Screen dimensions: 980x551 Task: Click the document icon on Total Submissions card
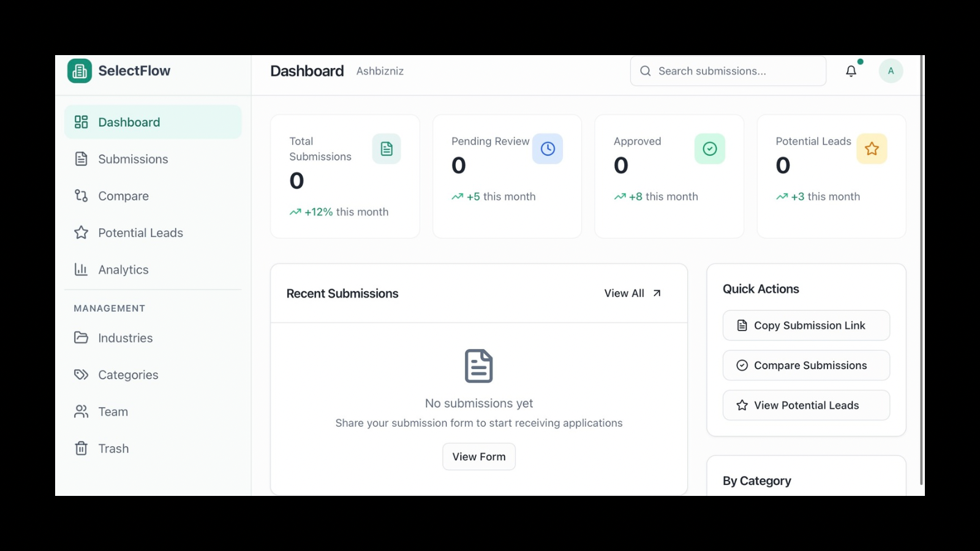tap(386, 148)
